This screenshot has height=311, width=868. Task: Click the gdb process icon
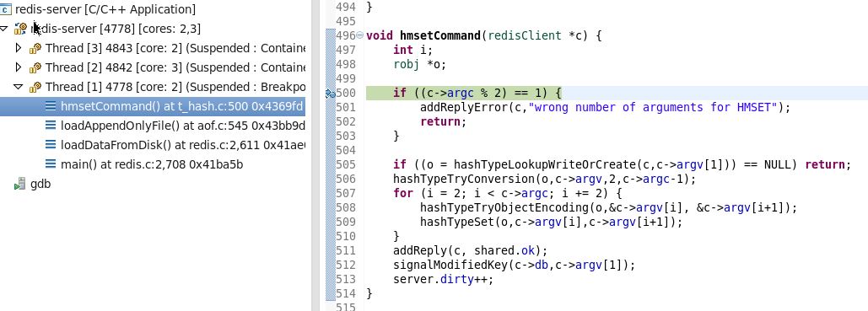pyautogui.click(x=20, y=184)
